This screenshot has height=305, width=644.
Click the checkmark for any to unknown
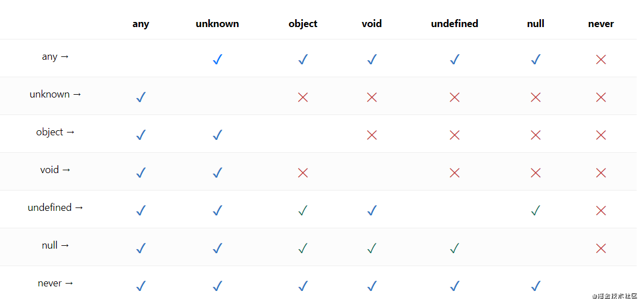(x=217, y=59)
